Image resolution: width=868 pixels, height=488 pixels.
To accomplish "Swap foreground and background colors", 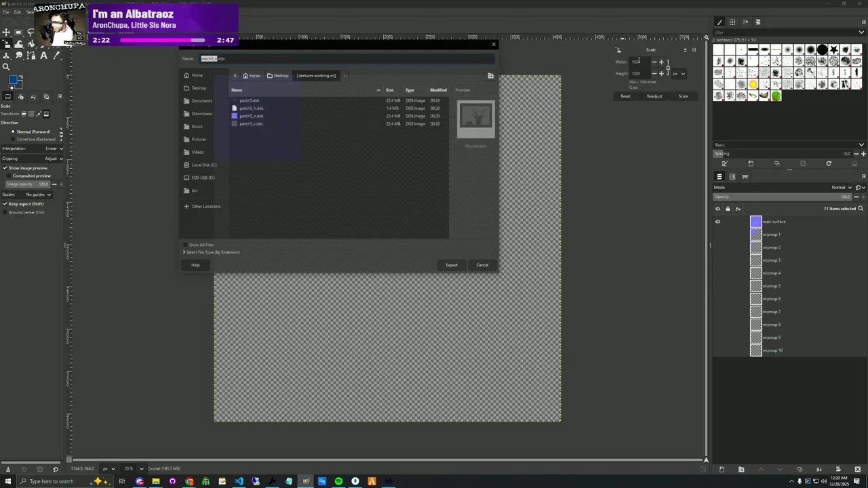I will (20, 77).
